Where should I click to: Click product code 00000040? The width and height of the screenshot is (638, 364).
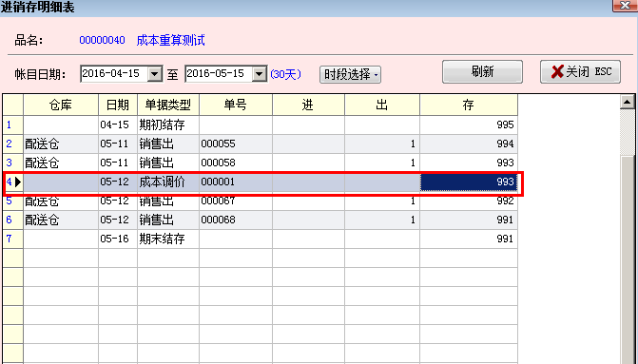102,40
